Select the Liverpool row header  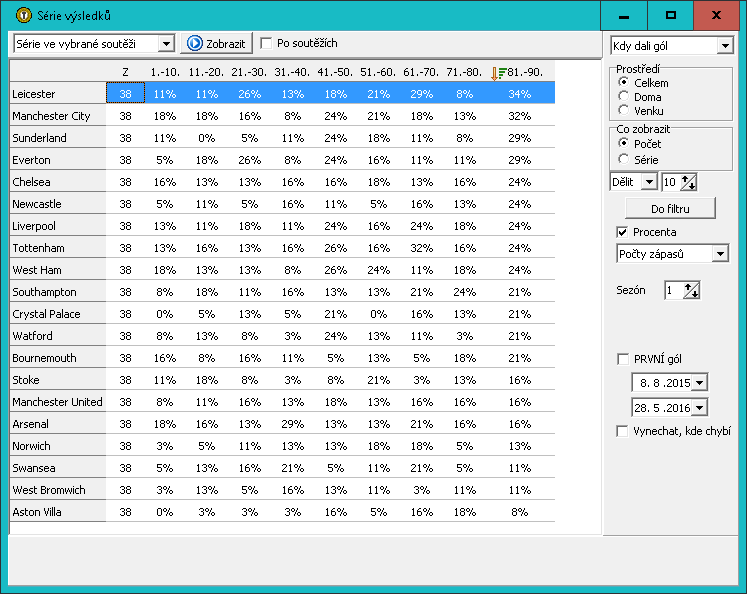pos(58,226)
